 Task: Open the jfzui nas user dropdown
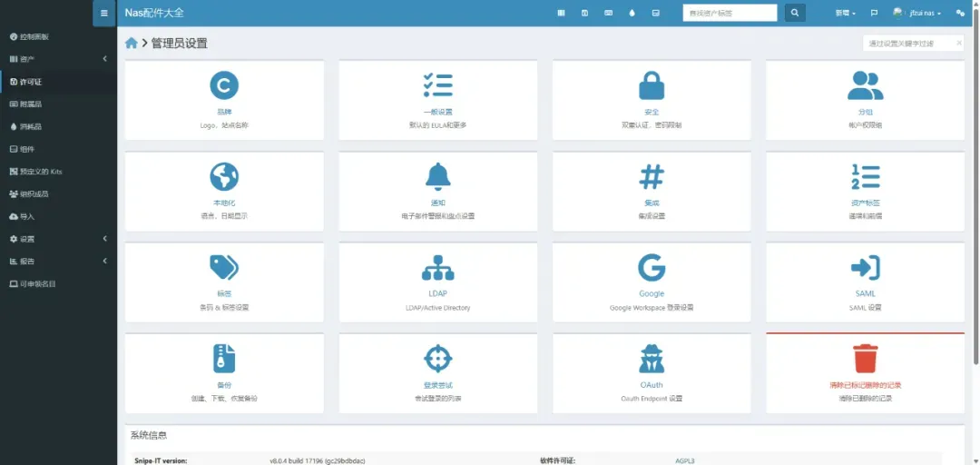(916, 13)
